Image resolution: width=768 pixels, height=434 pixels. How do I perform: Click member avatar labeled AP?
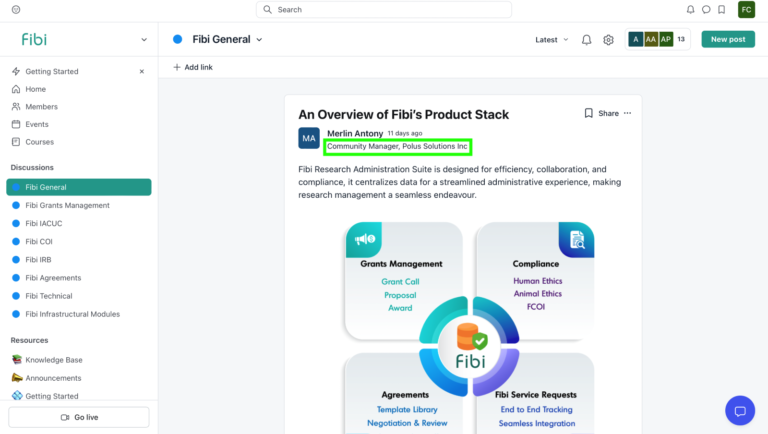[666, 39]
